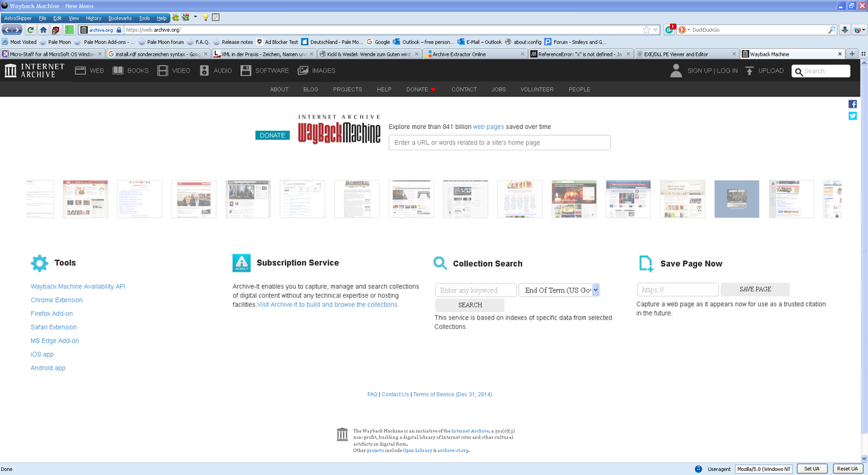Viewport: 868px width, 475px height.
Task: Click the teal DONATE button
Action: (x=273, y=135)
